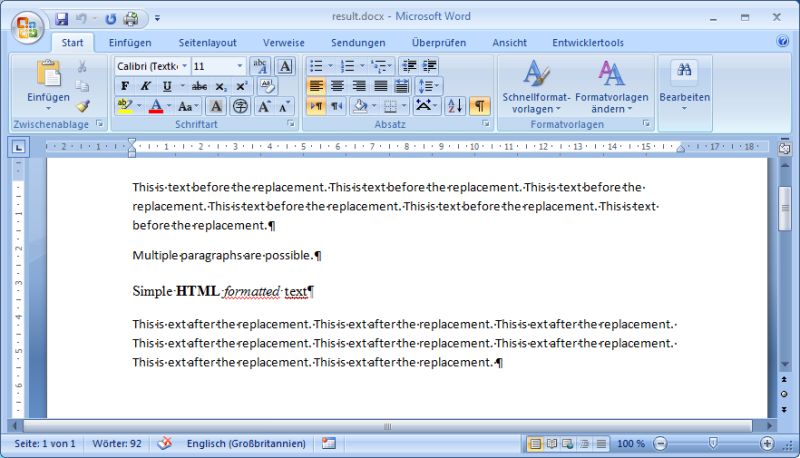Set justified text alignment
This screenshot has height=458, width=800.
(381, 86)
